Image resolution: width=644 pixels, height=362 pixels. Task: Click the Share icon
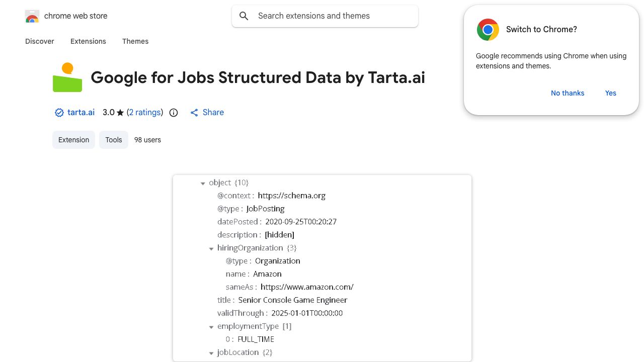194,113
